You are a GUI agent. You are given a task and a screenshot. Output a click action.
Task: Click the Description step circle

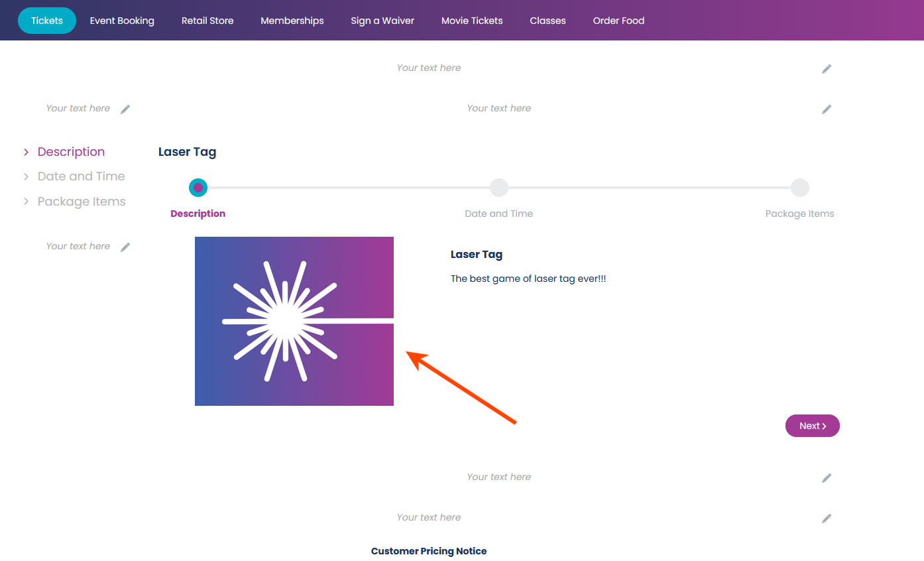pos(198,188)
